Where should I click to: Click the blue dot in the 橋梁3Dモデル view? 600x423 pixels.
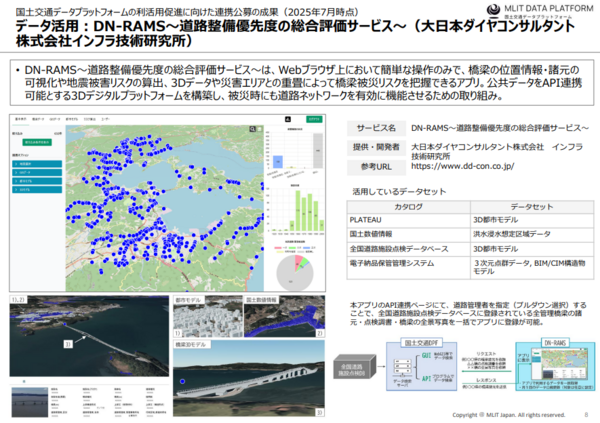point(183,381)
